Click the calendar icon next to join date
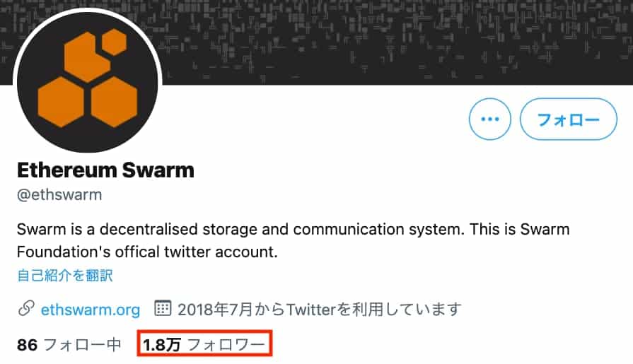Image resolution: width=633 pixels, height=364 pixels. click(x=163, y=308)
